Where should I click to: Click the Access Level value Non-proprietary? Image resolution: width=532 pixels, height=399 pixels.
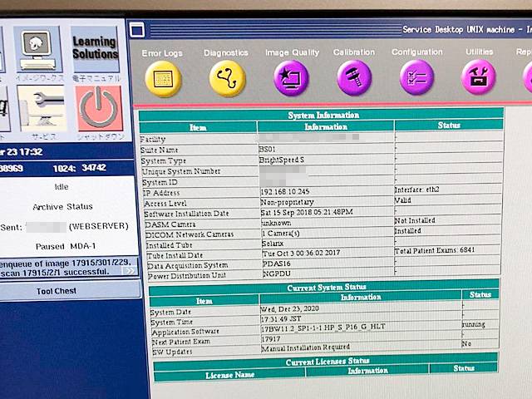coord(287,202)
